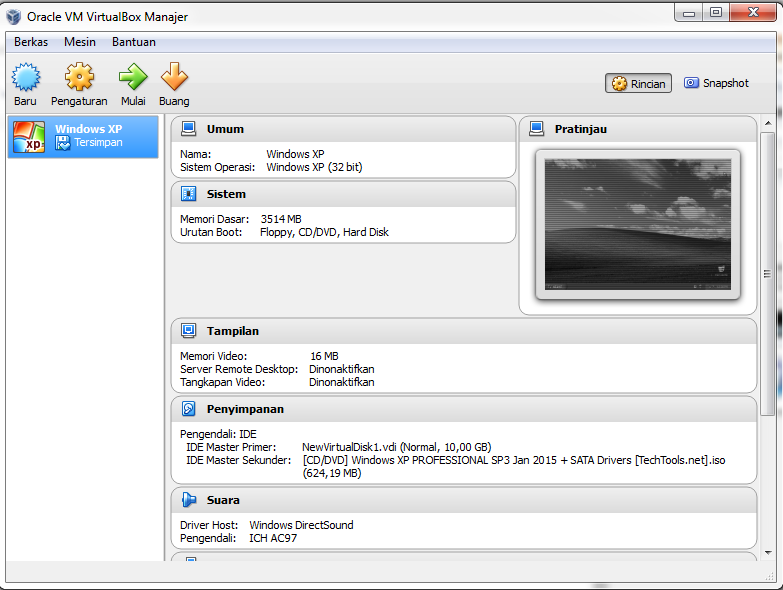Click 'Windows XP (32 bit)' operating system value
Screen dimensions: 783x590
tap(314, 167)
